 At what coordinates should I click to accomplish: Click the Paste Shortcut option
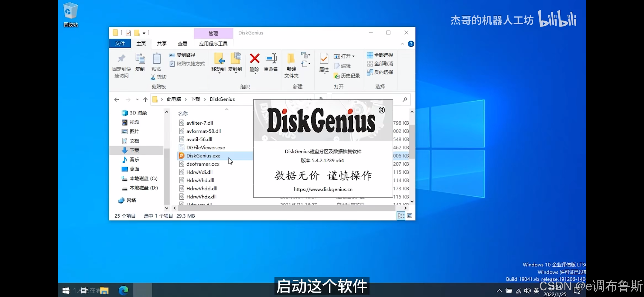coord(187,64)
